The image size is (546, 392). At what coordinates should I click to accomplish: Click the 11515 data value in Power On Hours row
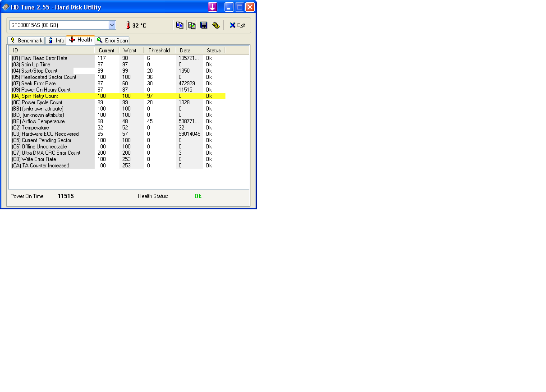(185, 90)
